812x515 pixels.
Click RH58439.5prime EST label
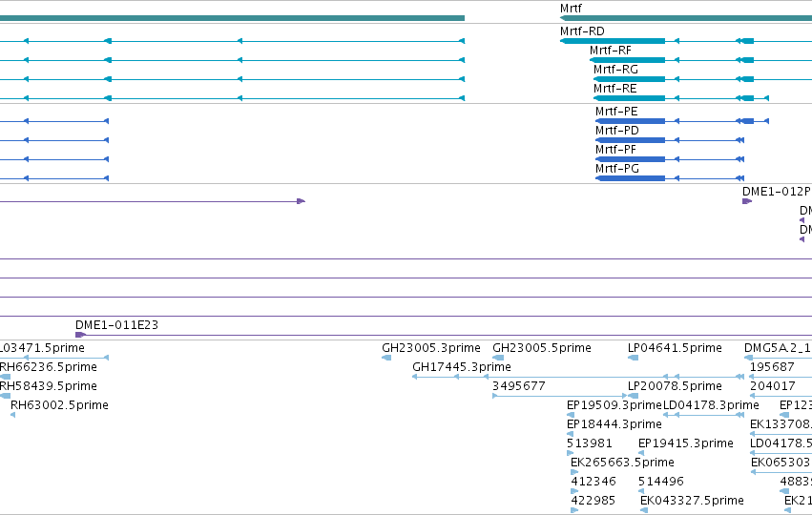coord(48,386)
